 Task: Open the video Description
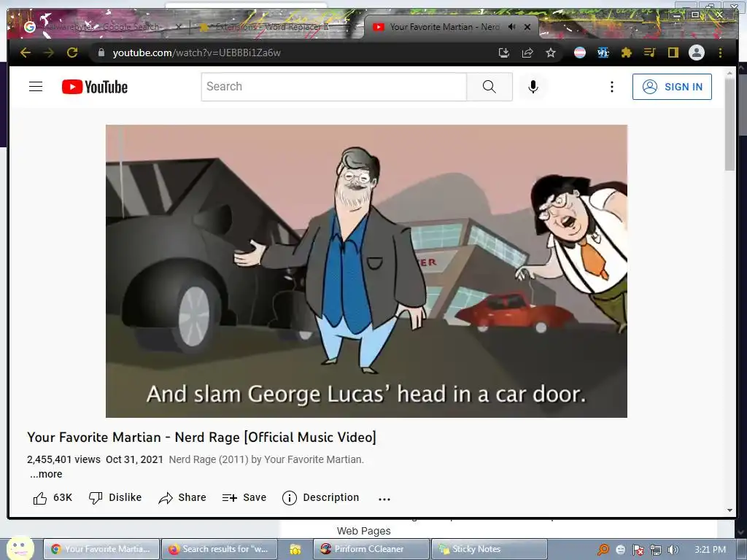pos(321,497)
